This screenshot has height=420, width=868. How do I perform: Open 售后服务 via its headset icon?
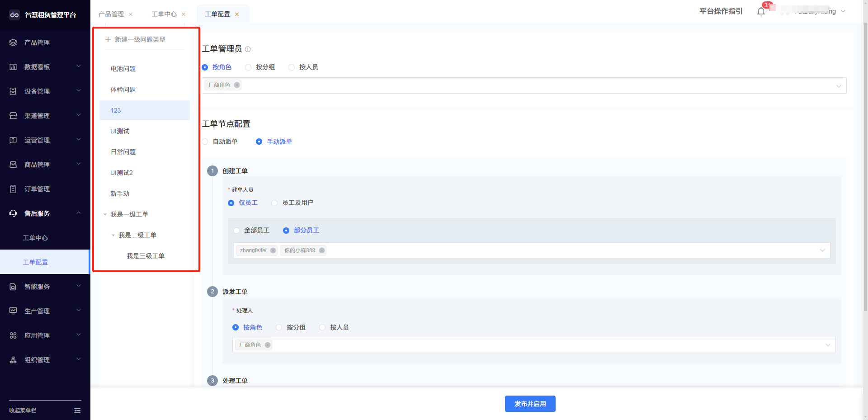coord(13,213)
